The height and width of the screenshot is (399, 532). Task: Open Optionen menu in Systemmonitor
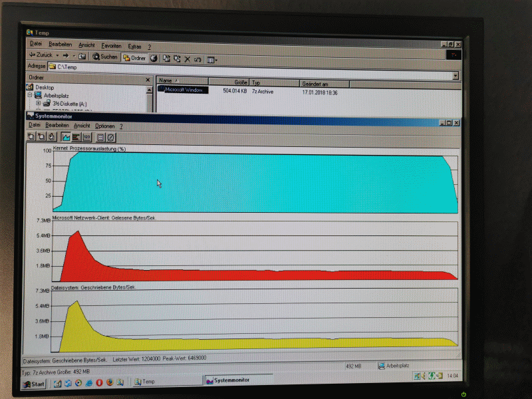(x=104, y=126)
